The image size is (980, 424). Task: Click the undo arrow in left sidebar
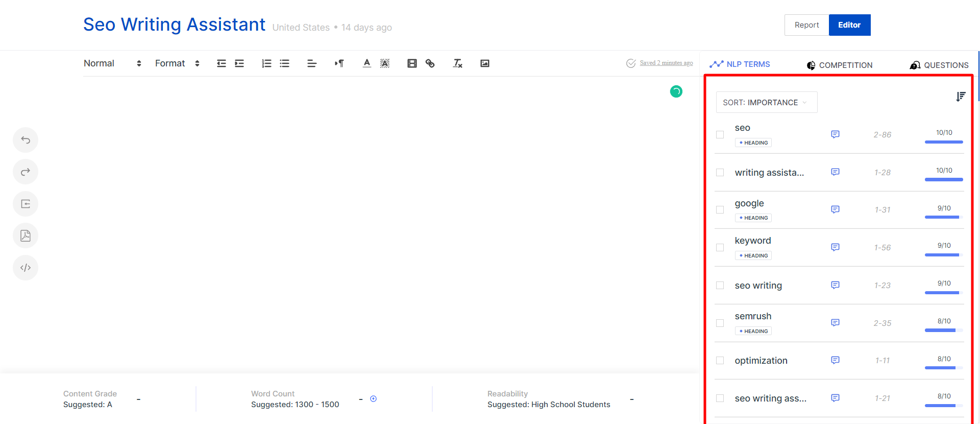[26, 140]
